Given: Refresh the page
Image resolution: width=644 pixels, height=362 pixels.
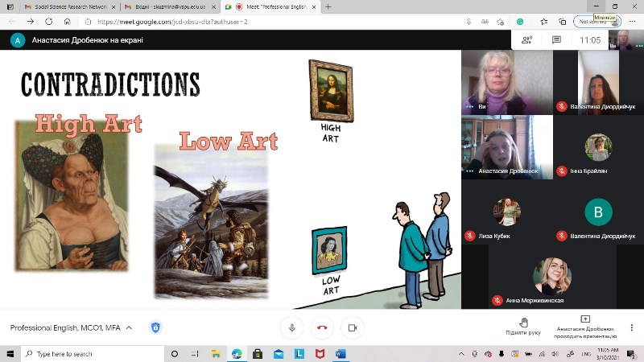Looking at the screenshot, I should (49, 22).
